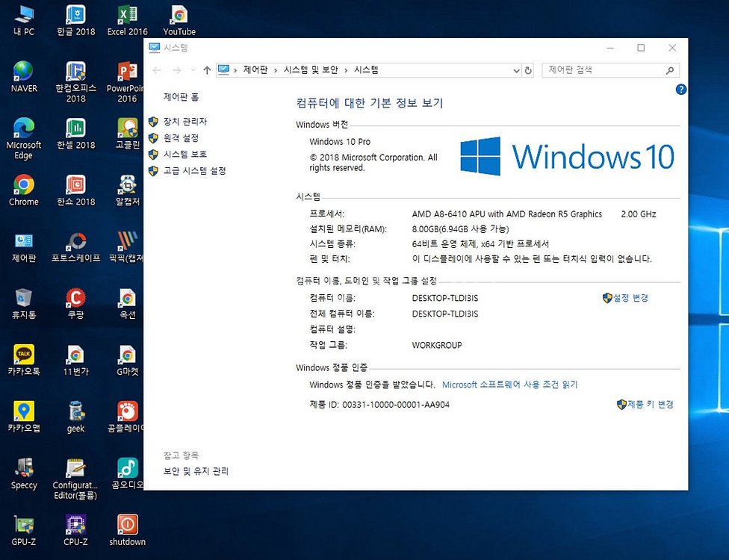Open the geek uninstaller desktop icon
This screenshot has height=560, width=729.
click(75, 417)
